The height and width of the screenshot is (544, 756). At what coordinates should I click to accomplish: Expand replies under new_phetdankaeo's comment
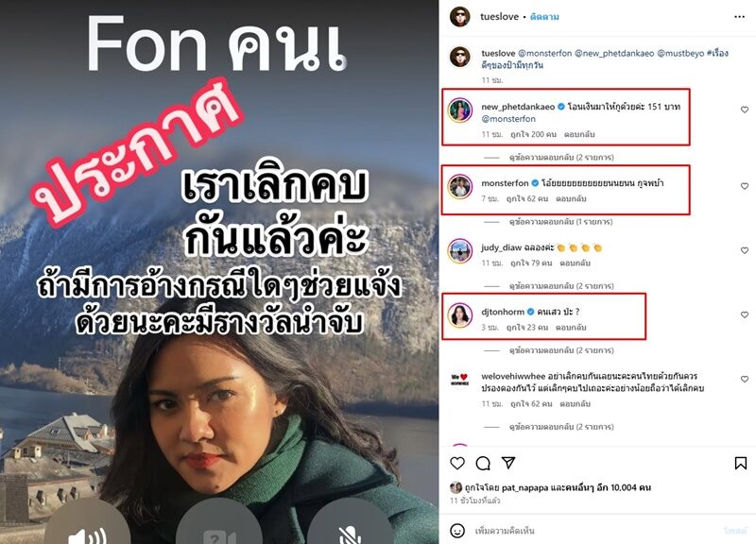click(x=561, y=157)
